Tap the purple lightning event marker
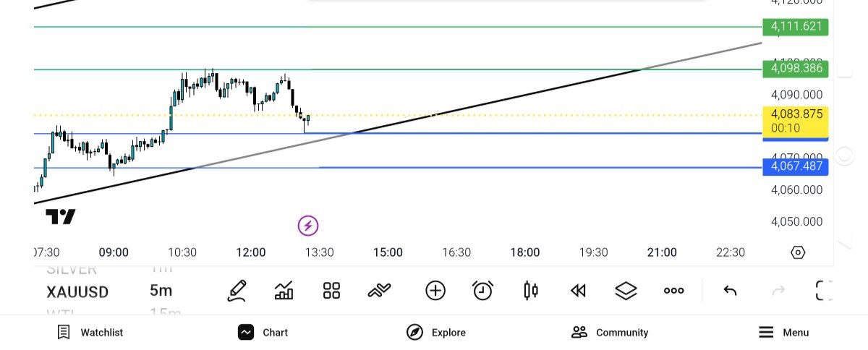Viewport: 868px width, 350px height. [308, 226]
